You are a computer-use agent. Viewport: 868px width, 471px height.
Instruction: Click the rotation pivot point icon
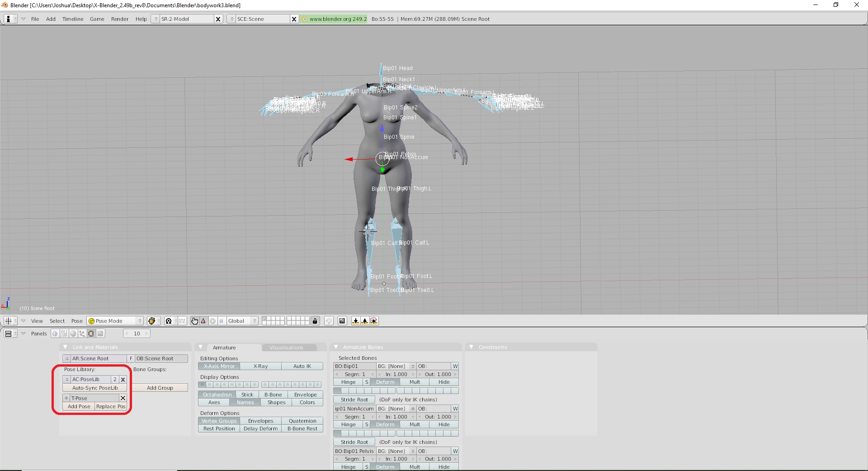click(169, 320)
